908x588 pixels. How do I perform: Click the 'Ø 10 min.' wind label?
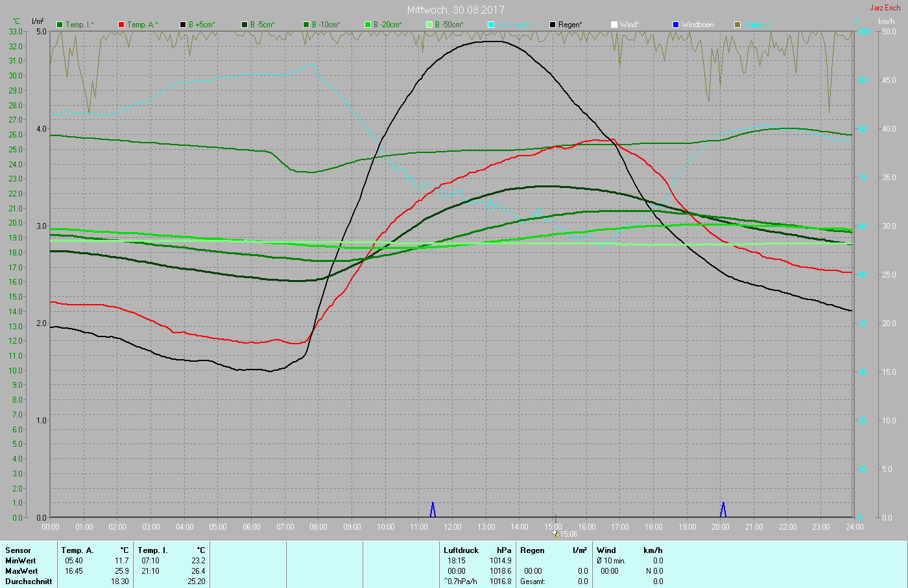(x=611, y=561)
